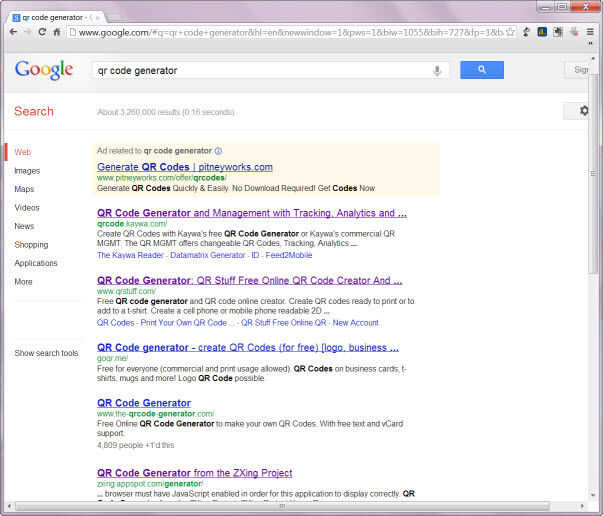This screenshot has height=516, width=603.
Task: Click the scroll down arrow
Action: [x=593, y=495]
